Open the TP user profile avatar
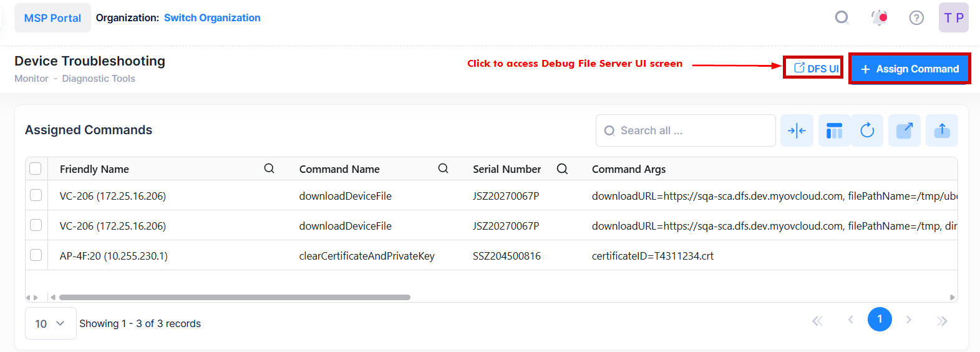This screenshot has width=980, height=352. (x=954, y=17)
